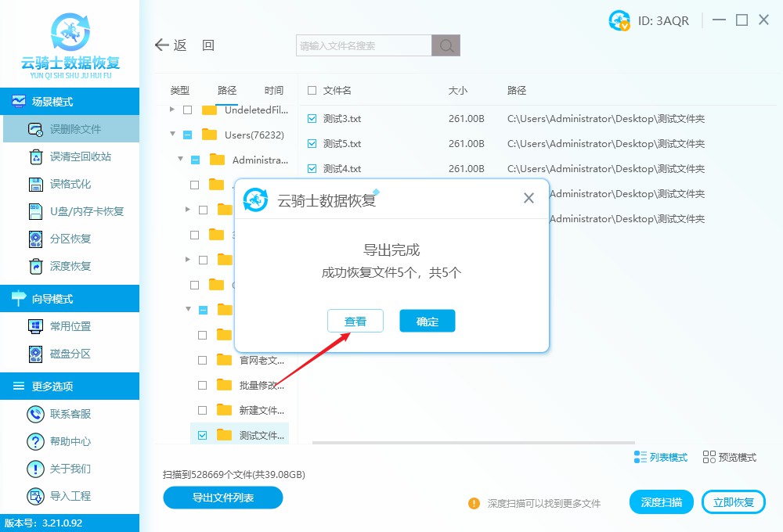Collapse the Users(76232) tree folder

tap(173, 135)
